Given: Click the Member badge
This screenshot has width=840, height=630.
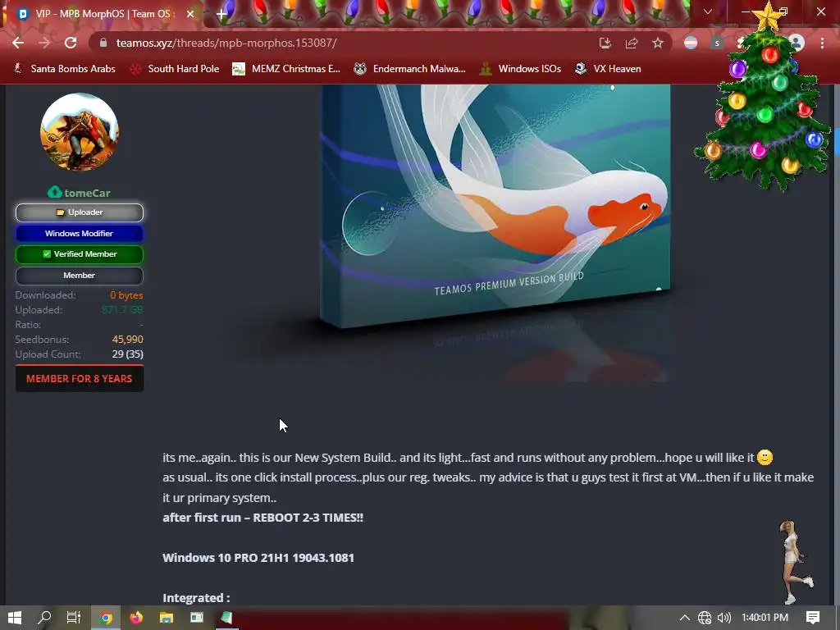Looking at the screenshot, I should click(x=80, y=276).
